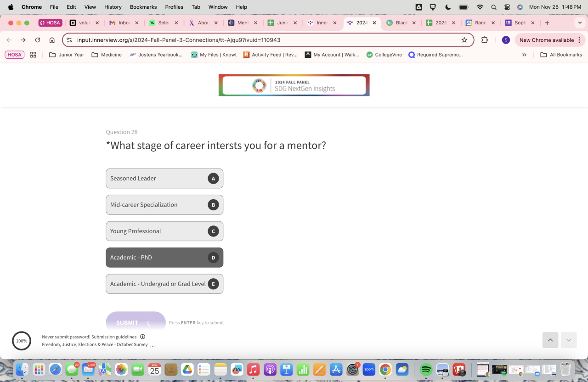This screenshot has width=588, height=382.
Task: Launch Safari from the dock
Action: coord(55,369)
